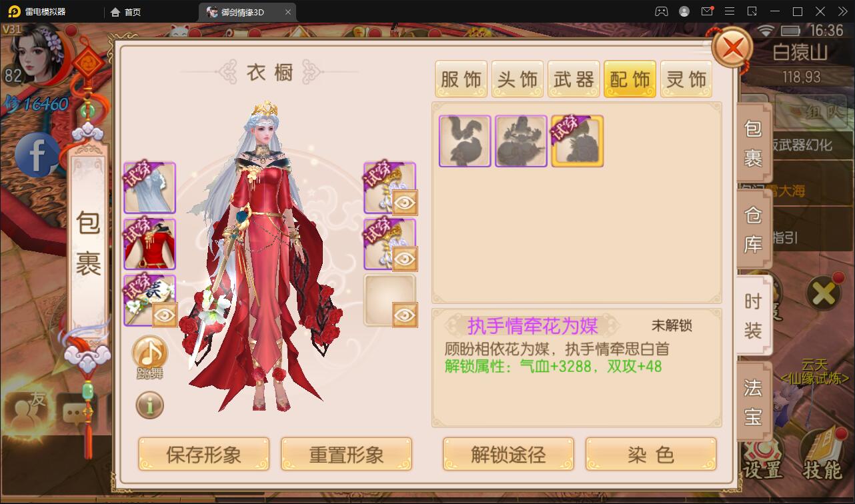Toggle eye visibility on the middle-right accessory slot
The width and height of the screenshot is (855, 504).
point(405,259)
